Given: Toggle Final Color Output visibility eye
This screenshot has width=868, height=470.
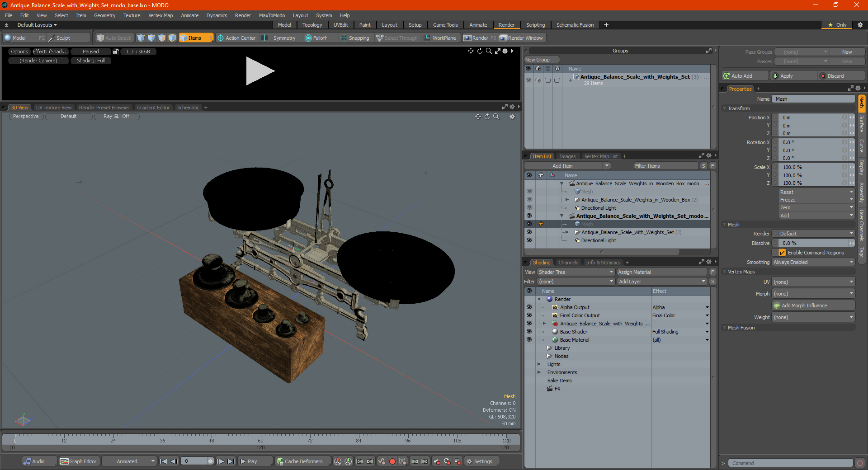Looking at the screenshot, I should pyautogui.click(x=529, y=315).
